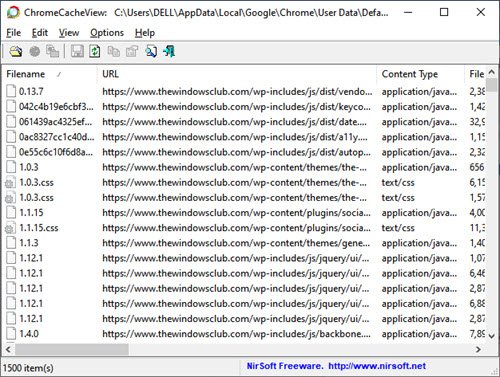
Task: Click the Save Selected Items floppy icon
Action: (77, 52)
